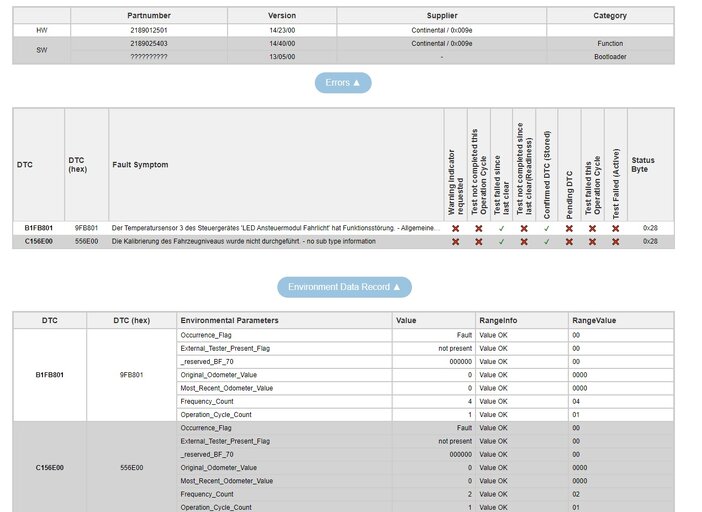Click Most_Recent_Odometer_Value for C156E00

[227, 481]
